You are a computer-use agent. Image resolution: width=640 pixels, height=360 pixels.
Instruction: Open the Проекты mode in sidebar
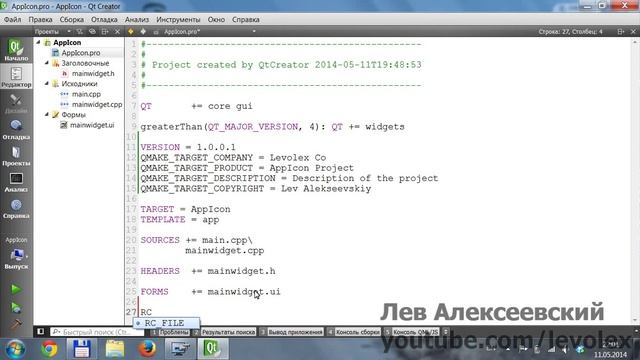tap(16, 156)
